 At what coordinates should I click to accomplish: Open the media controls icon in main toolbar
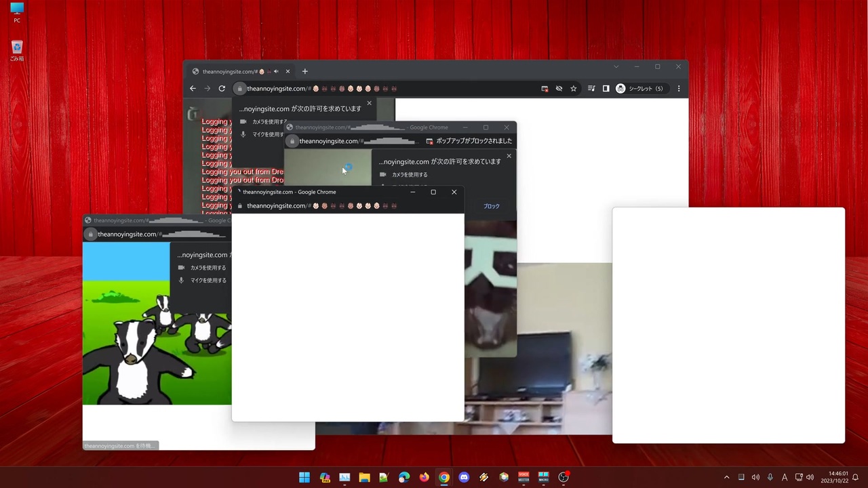591,89
